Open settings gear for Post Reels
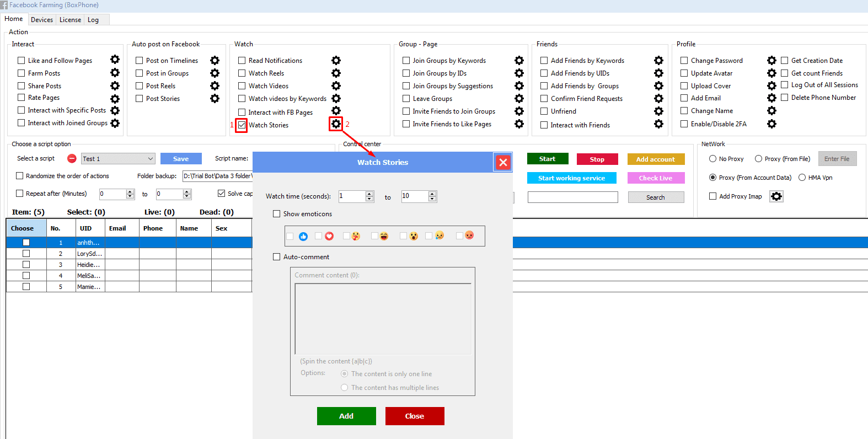868x439 pixels. pyautogui.click(x=215, y=85)
